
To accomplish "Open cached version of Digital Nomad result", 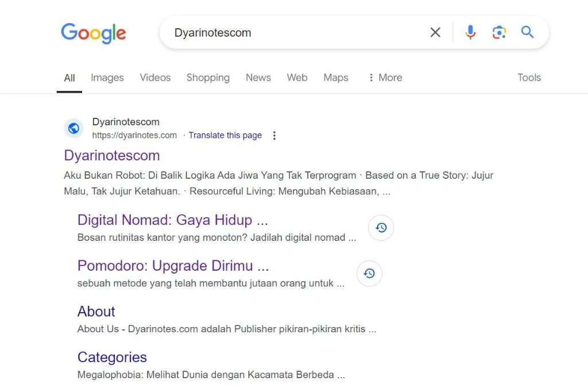I will click(x=381, y=228).
